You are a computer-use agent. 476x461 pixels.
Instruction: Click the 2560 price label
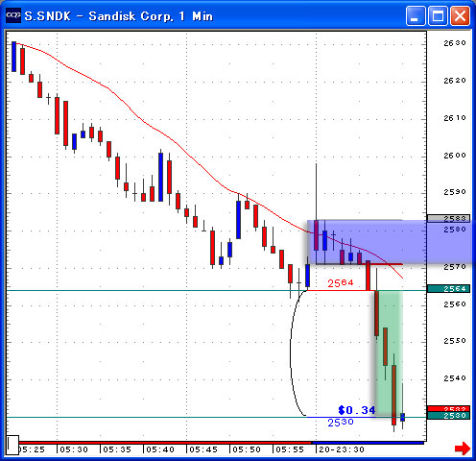point(455,303)
